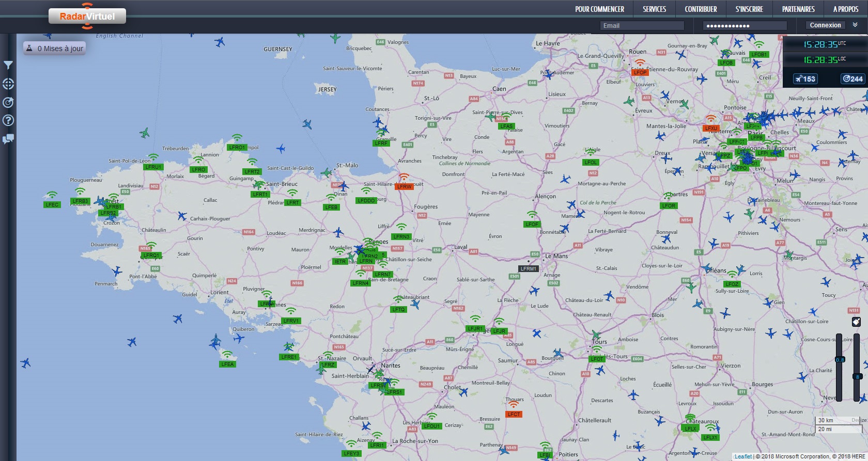Image resolution: width=868 pixels, height=461 pixels.
Task: Click the 0 Mises à jour button
Action: [x=54, y=49]
